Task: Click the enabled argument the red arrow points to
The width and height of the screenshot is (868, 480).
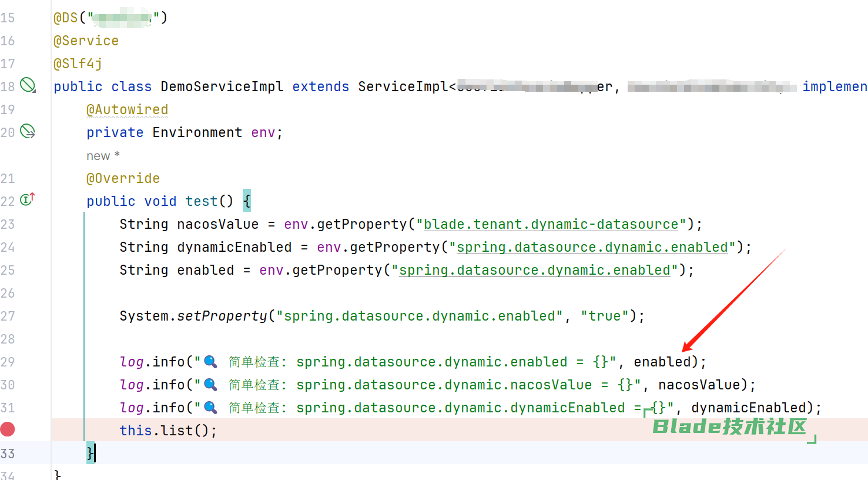Action: (x=662, y=362)
